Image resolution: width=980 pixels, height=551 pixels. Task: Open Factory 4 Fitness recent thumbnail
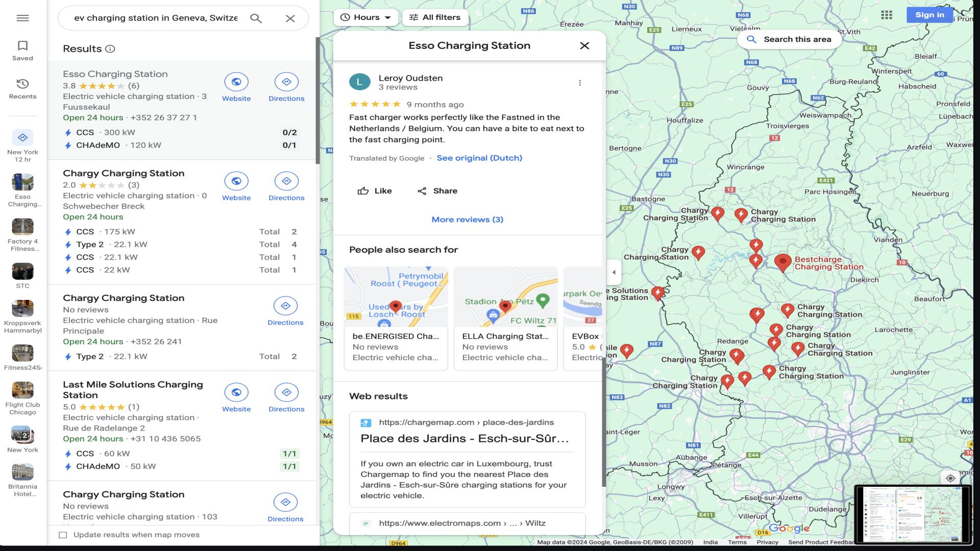(x=22, y=235)
